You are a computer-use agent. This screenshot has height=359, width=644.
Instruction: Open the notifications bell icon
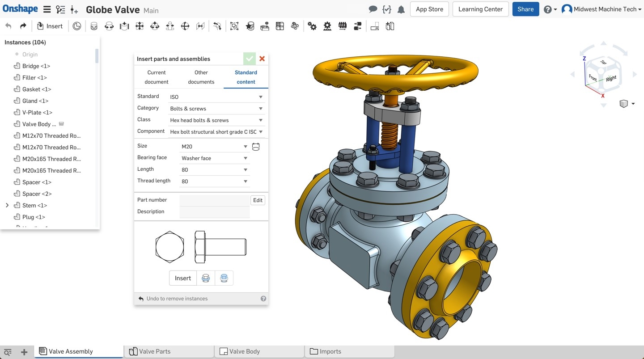click(x=401, y=9)
